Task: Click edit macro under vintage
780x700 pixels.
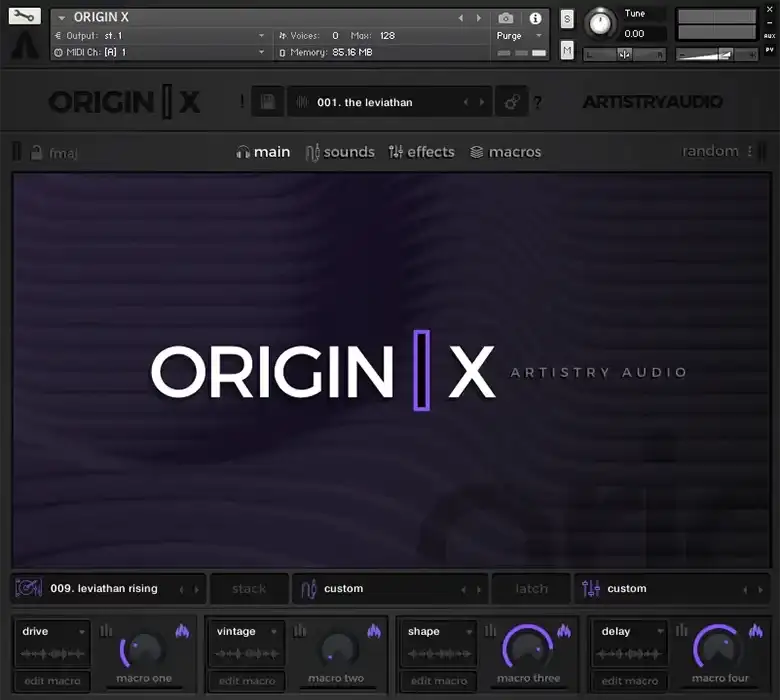Action: coord(247,681)
